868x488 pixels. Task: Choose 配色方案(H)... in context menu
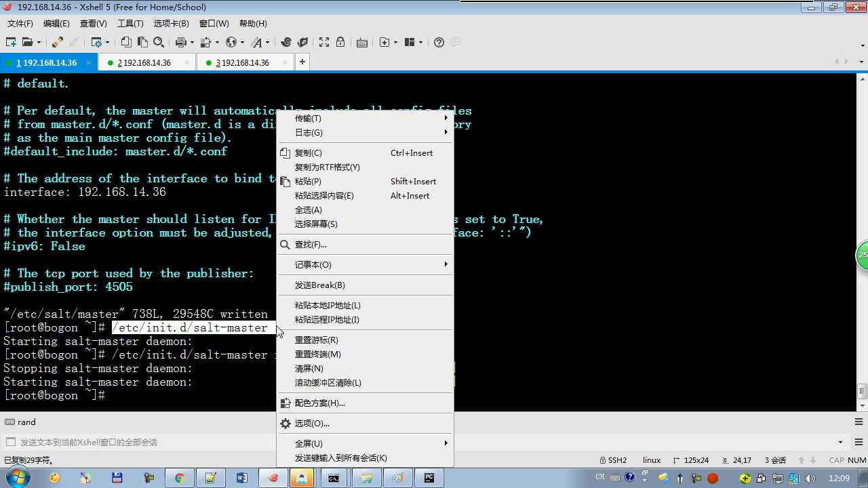pos(365,403)
